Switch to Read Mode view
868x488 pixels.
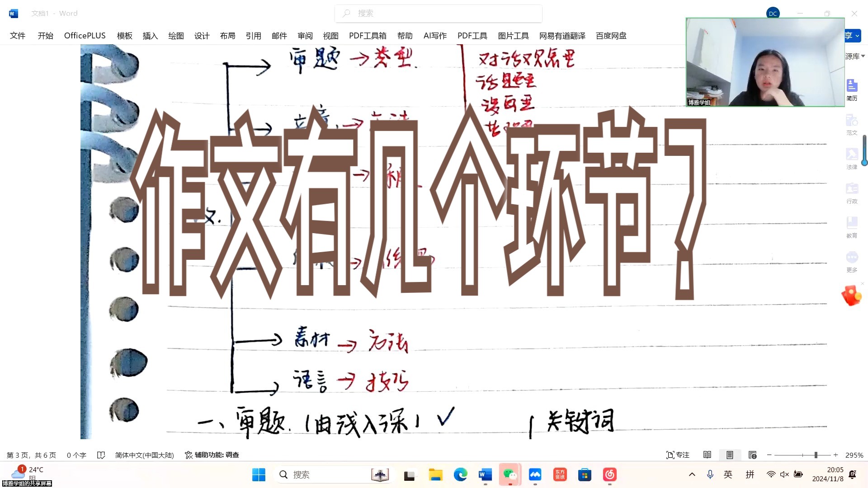click(707, 455)
